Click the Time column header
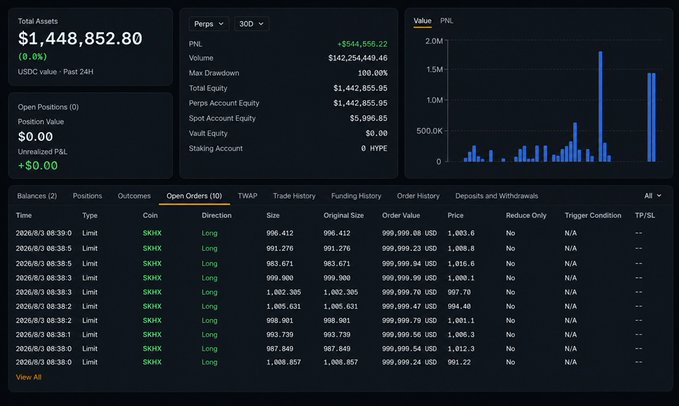Image resolution: width=679 pixels, height=406 pixels. click(24, 215)
